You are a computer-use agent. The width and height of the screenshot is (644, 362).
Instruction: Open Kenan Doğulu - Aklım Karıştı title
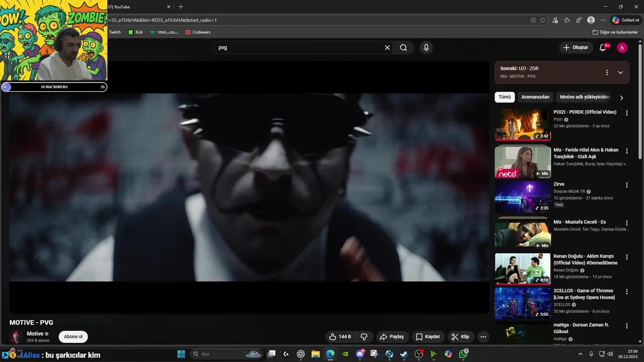pos(586,259)
